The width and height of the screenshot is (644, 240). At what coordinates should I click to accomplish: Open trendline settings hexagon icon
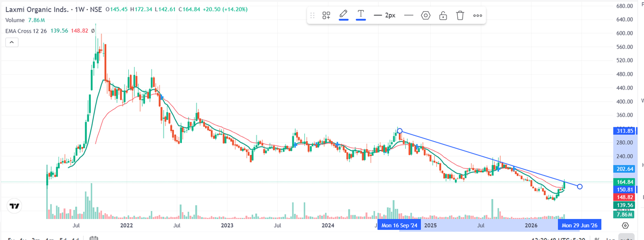pyautogui.click(x=426, y=16)
